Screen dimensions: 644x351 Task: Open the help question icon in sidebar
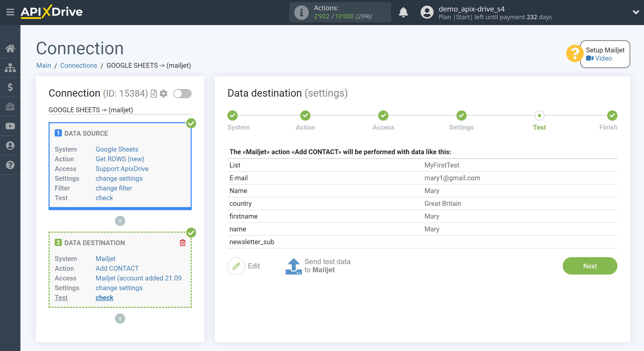[10, 165]
